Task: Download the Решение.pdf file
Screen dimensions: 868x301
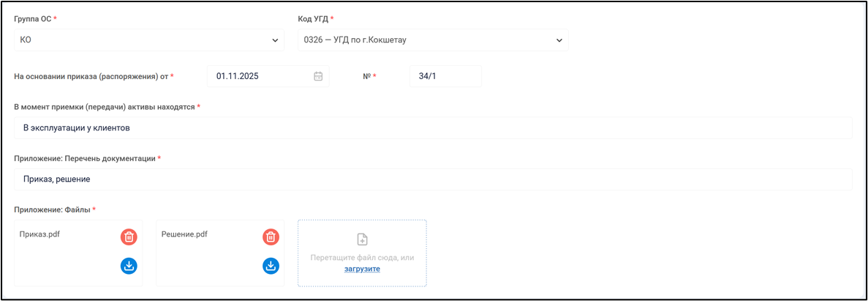Action: (x=271, y=265)
